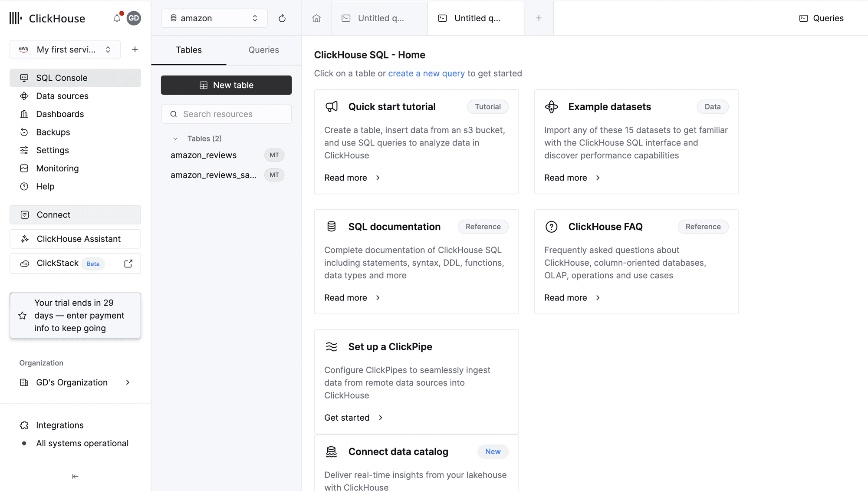
Task: Go to the home tab icon
Action: pos(316,18)
